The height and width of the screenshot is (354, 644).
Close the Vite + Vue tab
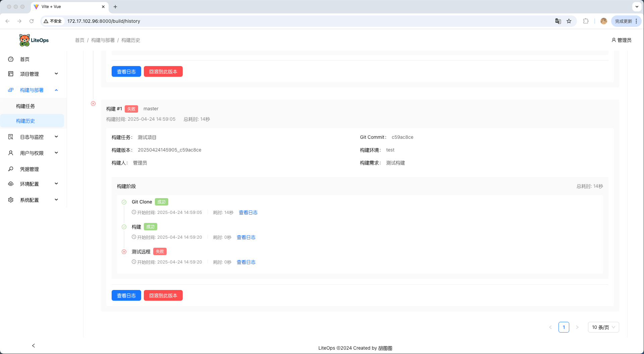point(103,7)
